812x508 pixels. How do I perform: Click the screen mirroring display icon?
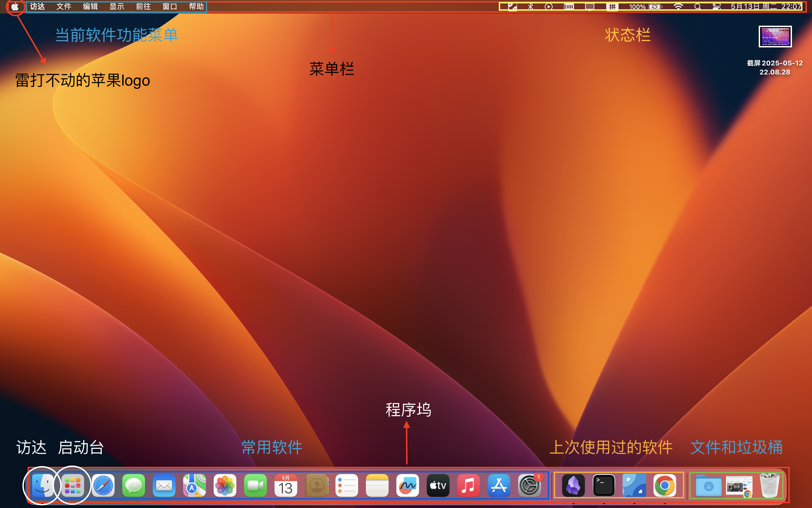tap(590, 7)
